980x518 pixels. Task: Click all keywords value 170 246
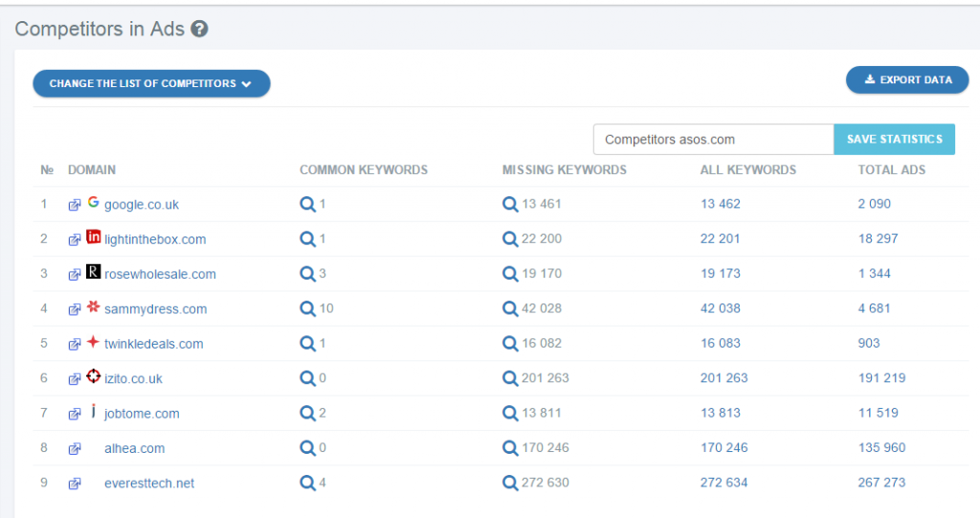724,448
